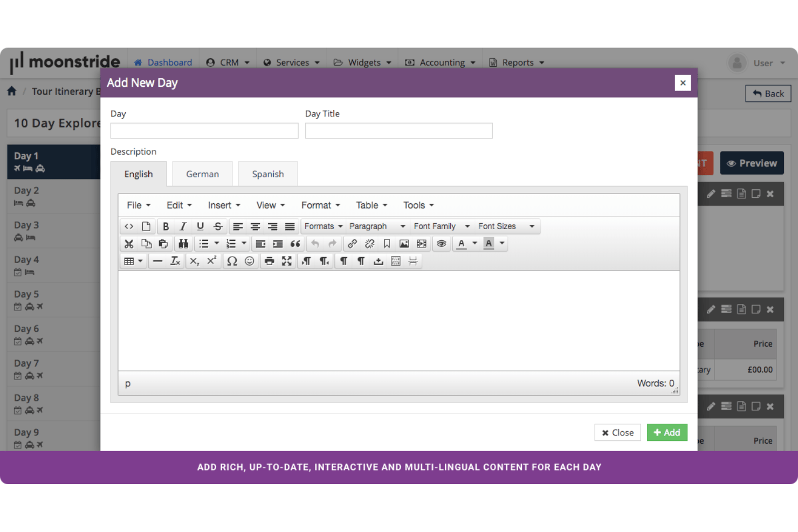Image resolution: width=798 pixels, height=532 pixels.
Task: Insert horizontal line icon
Action: tap(157, 261)
